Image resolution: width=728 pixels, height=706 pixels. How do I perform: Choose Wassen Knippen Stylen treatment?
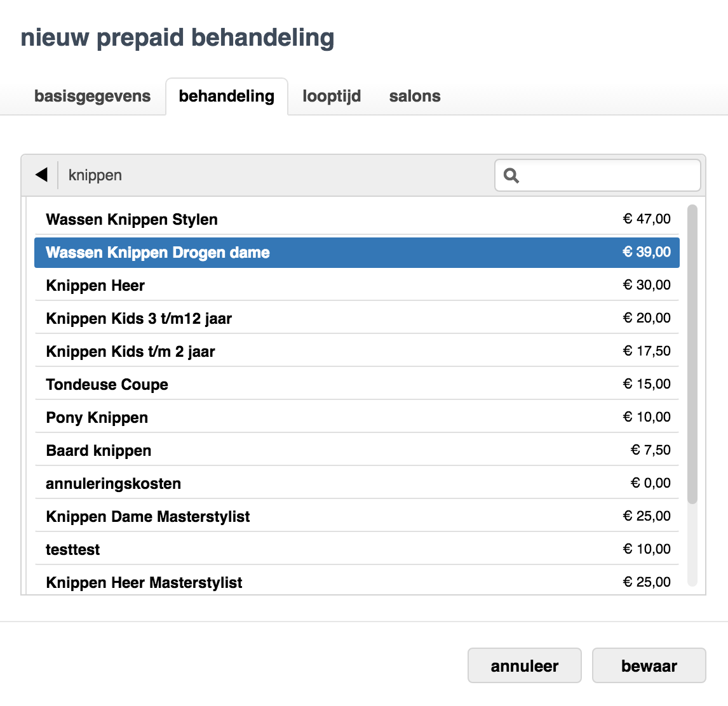(x=356, y=219)
